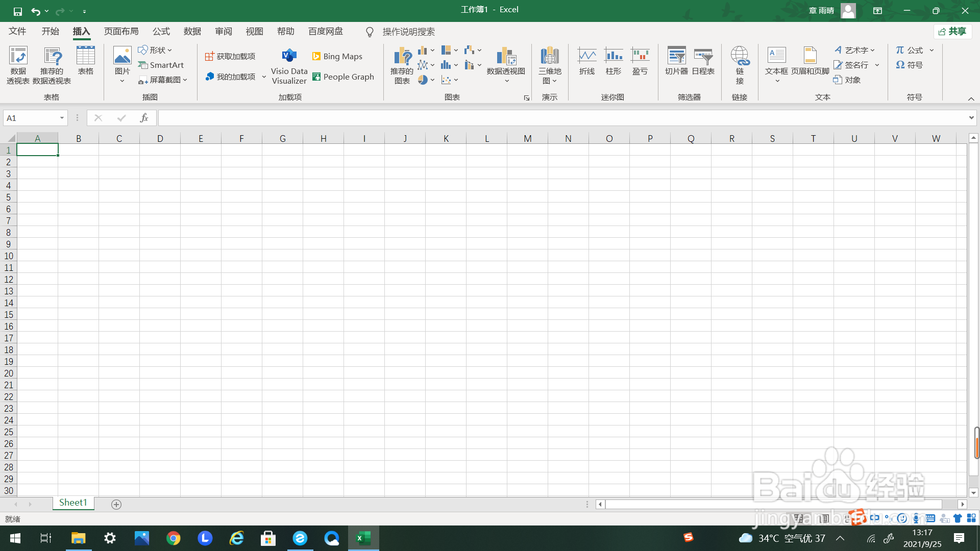
Task: Add a new sheet with plus button
Action: coord(116,504)
